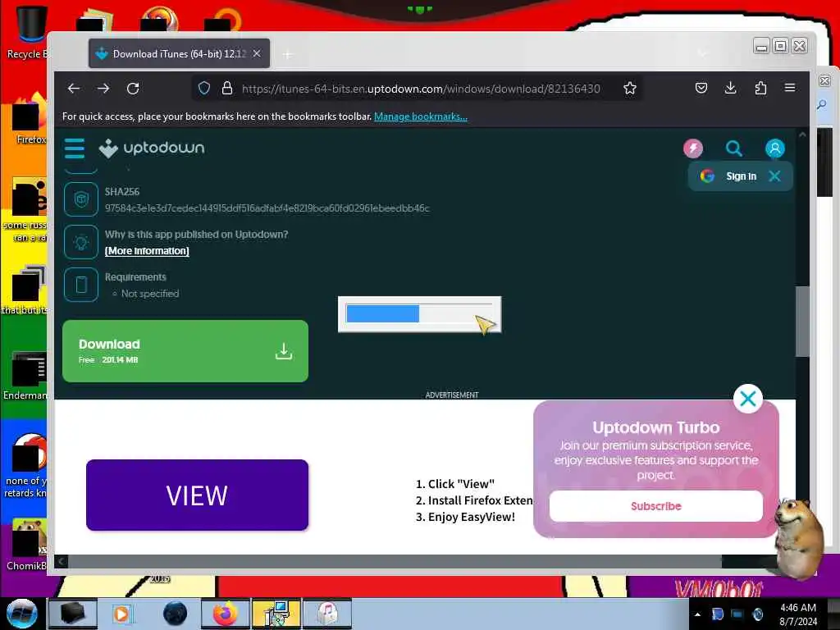Click the blue progress bar

point(382,313)
